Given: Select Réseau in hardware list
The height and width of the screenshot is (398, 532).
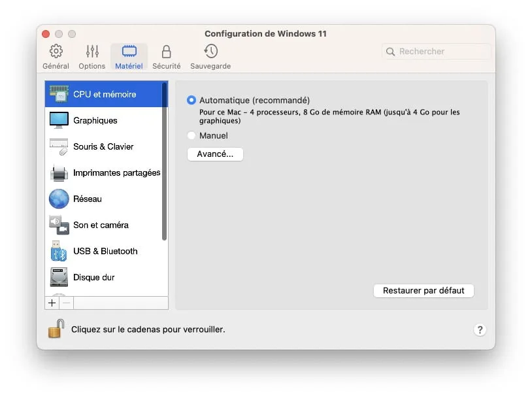Looking at the screenshot, I should [106, 199].
